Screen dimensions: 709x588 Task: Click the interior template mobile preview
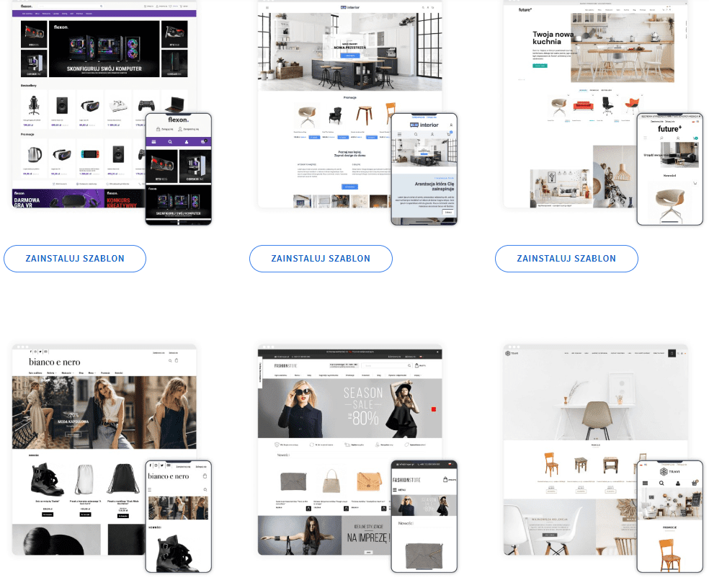click(424, 169)
